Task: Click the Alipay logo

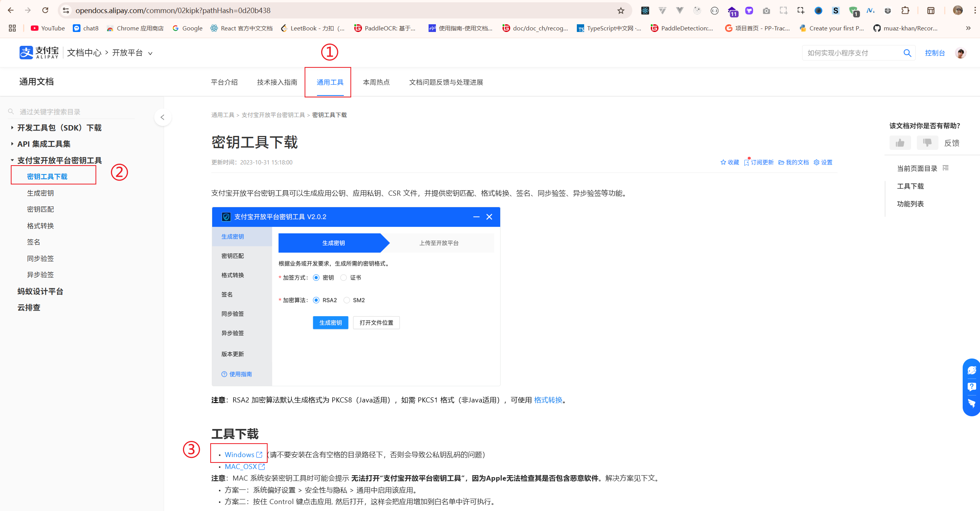Action: [x=39, y=52]
